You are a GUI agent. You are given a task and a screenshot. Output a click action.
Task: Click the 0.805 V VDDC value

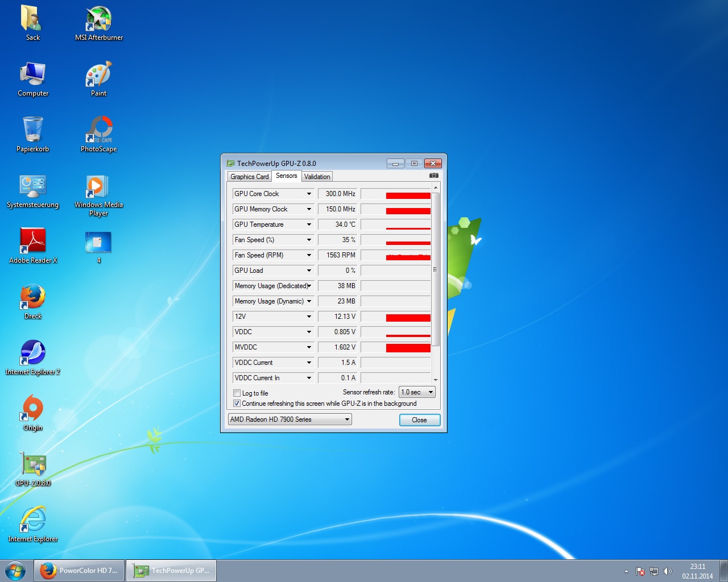tap(338, 332)
